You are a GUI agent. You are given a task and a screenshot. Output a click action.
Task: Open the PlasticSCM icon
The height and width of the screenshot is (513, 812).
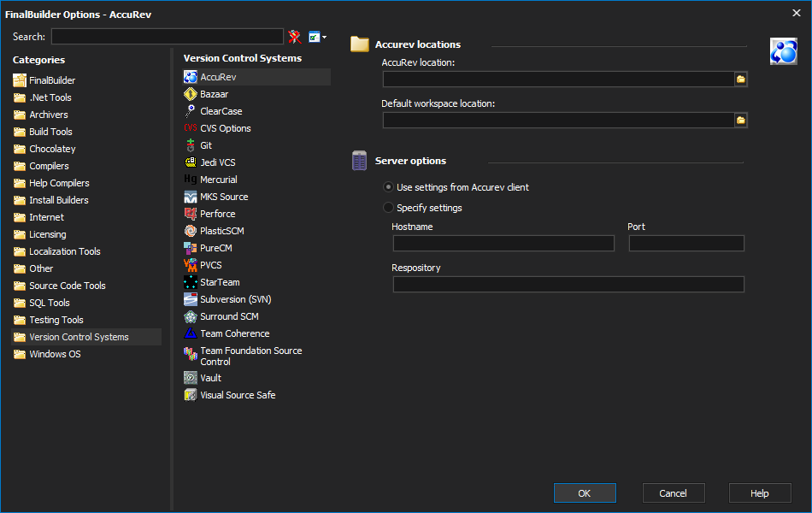coord(191,231)
